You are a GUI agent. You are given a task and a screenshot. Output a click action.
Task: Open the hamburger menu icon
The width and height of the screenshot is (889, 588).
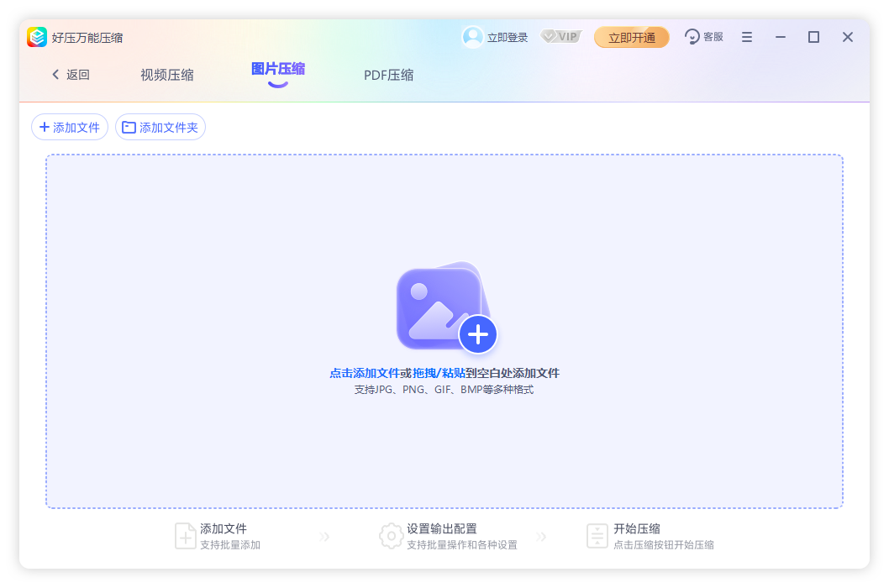[747, 37]
